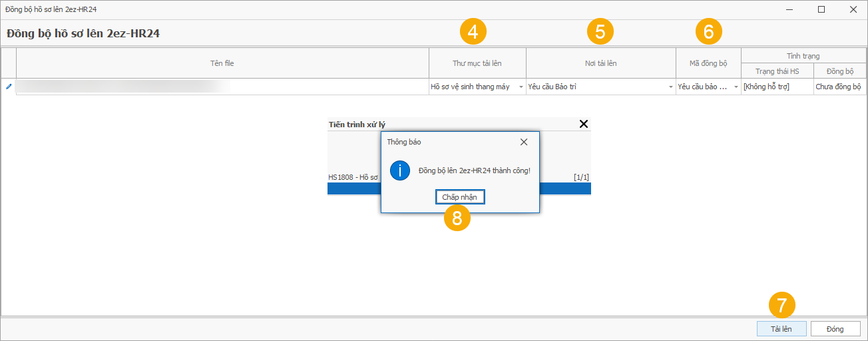Click the Chưa đồng bộ cell
868x341 pixels.
click(x=840, y=87)
